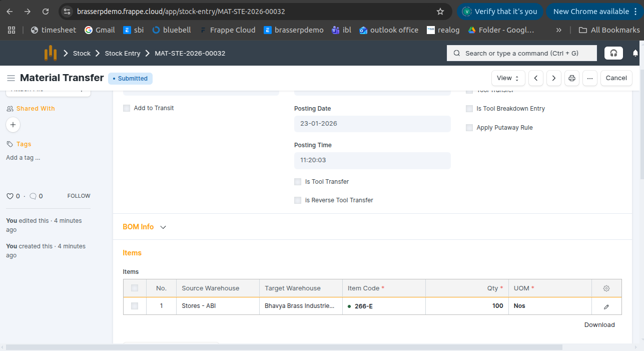The image size is (644, 351).
Task: Check Is Tool Breakdown Entry
Action: [x=469, y=109]
